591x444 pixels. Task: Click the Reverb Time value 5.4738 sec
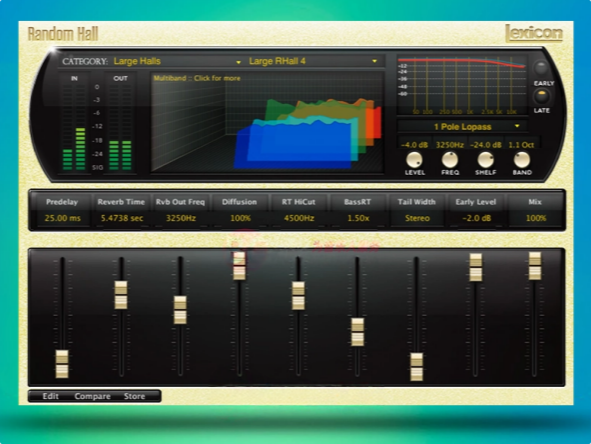coord(121,218)
